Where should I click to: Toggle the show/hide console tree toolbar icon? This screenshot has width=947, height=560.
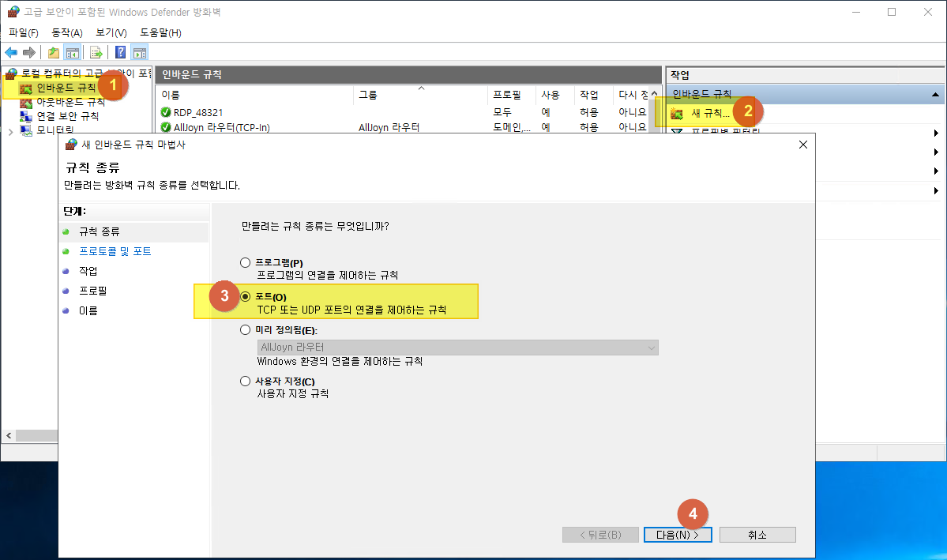(x=73, y=53)
